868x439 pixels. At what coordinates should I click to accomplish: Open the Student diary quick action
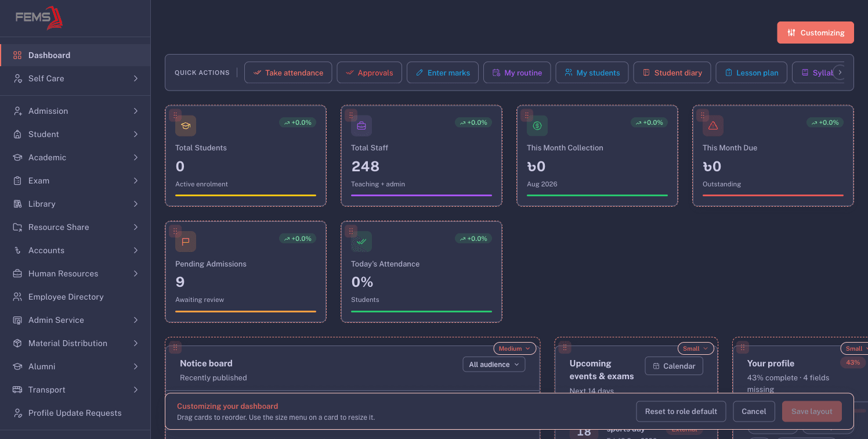[x=672, y=73]
